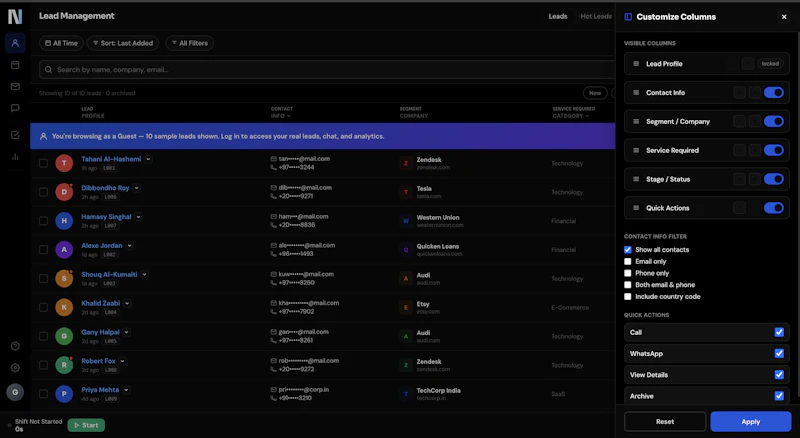Viewport: 800px width, 438px height.
Task: Turn off the Contact Info column toggle
Action: click(773, 92)
